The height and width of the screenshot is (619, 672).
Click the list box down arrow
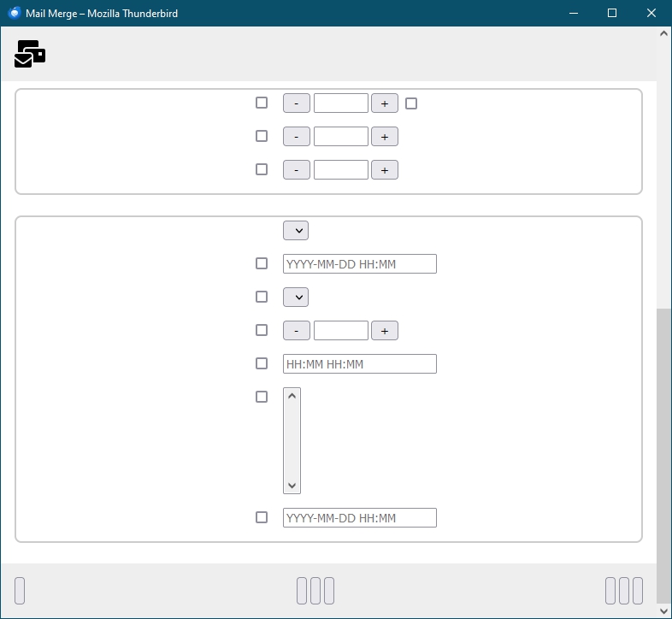[292, 486]
